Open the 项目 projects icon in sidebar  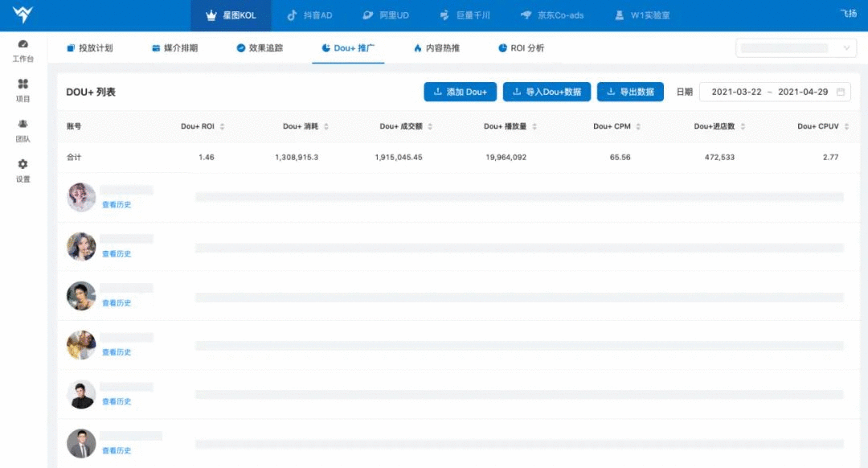pos(23,84)
